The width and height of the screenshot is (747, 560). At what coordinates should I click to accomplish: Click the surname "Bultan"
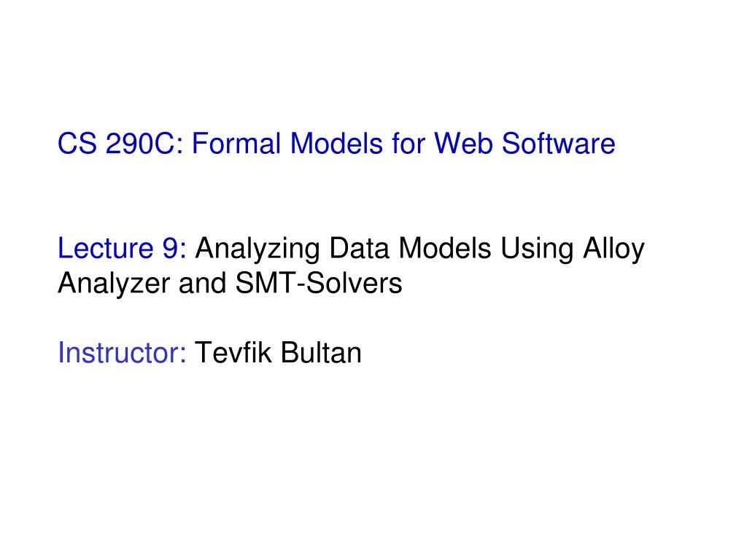coord(321,353)
